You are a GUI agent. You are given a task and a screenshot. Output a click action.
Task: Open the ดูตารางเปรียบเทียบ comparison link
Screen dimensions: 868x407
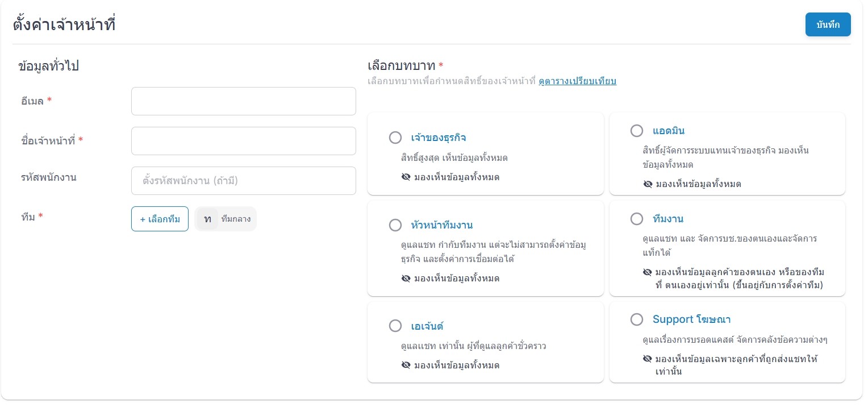[x=577, y=81]
